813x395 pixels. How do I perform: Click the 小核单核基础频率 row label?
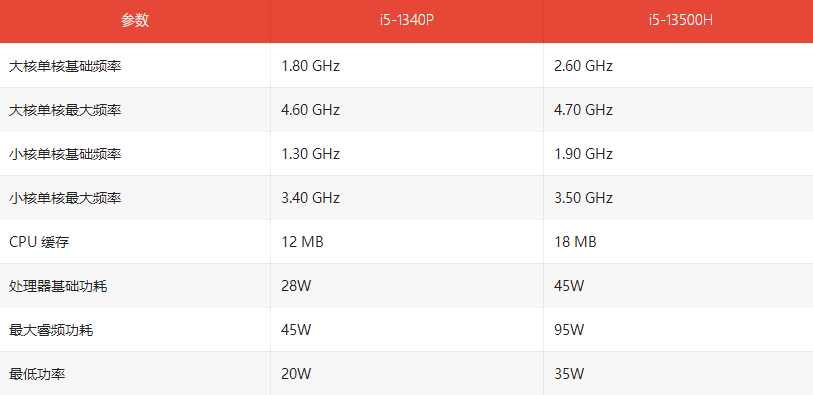point(65,154)
